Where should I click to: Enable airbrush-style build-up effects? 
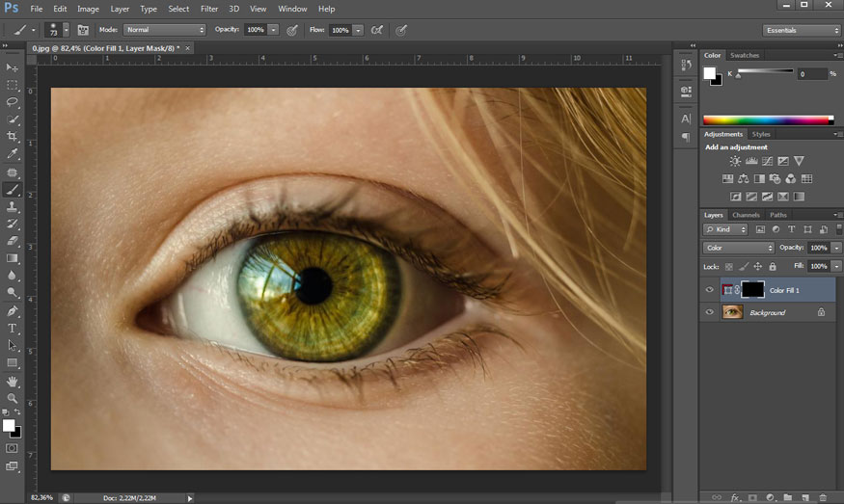click(x=377, y=30)
